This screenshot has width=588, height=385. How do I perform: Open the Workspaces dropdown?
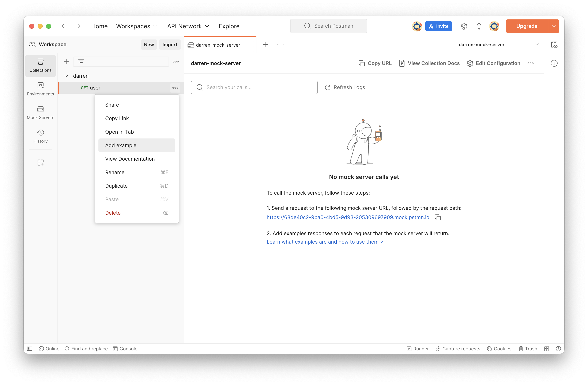(x=137, y=26)
